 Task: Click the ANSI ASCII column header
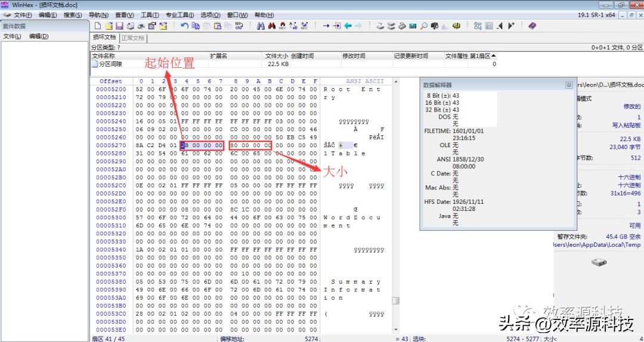[x=365, y=81]
